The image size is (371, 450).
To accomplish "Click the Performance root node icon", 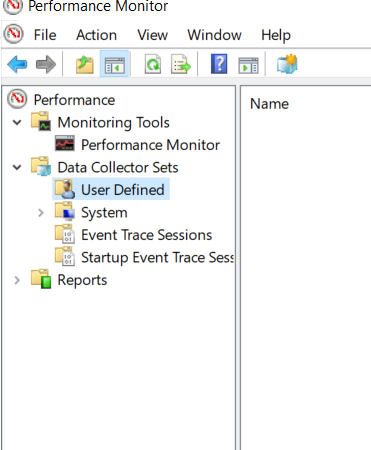I will click(x=17, y=99).
